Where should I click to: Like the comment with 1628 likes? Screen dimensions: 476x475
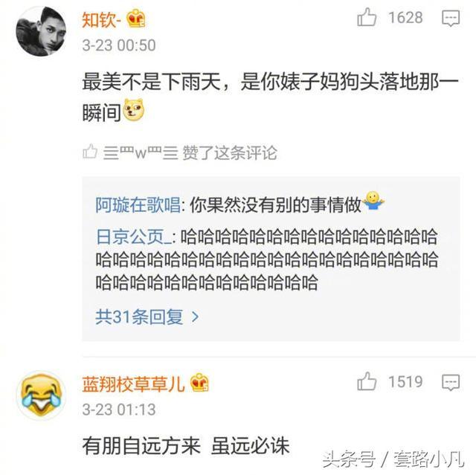click(367, 17)
